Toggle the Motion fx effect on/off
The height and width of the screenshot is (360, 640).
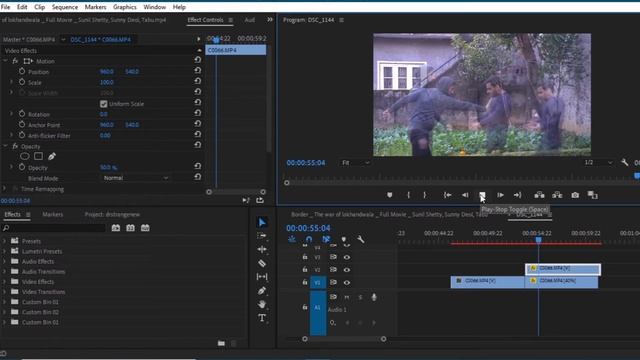point(15,61)
